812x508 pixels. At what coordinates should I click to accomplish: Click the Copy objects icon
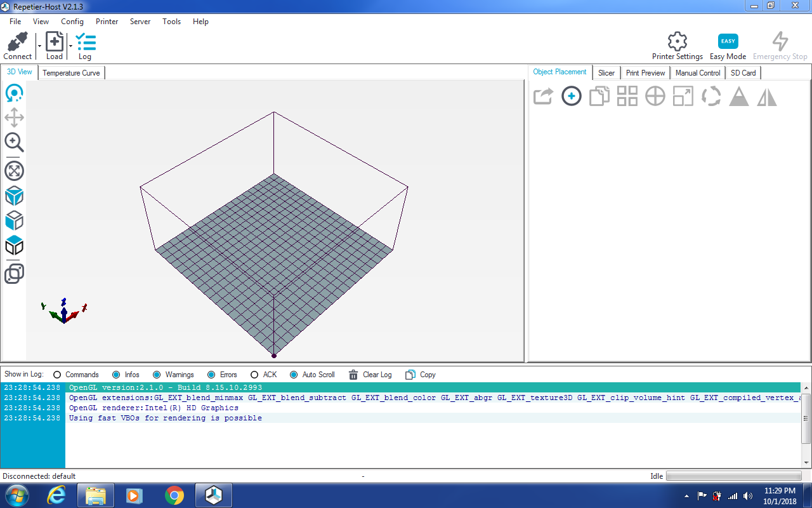pos(599,97)
